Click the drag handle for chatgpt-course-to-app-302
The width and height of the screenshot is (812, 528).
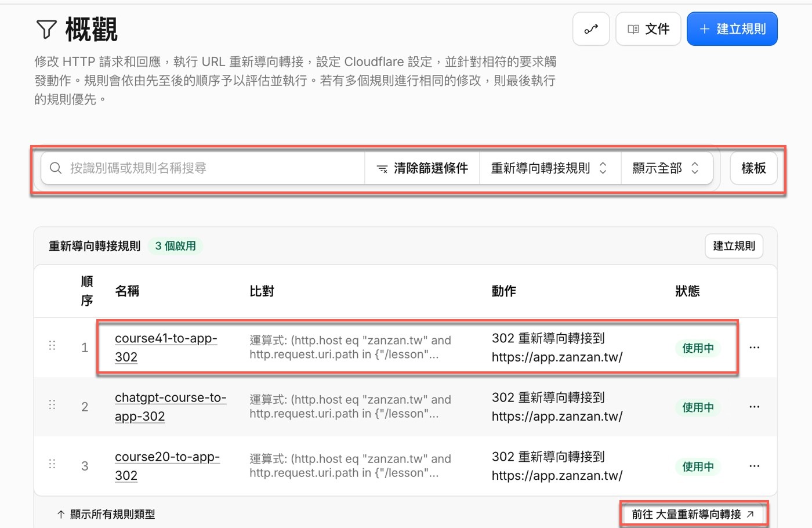[52, 405]
